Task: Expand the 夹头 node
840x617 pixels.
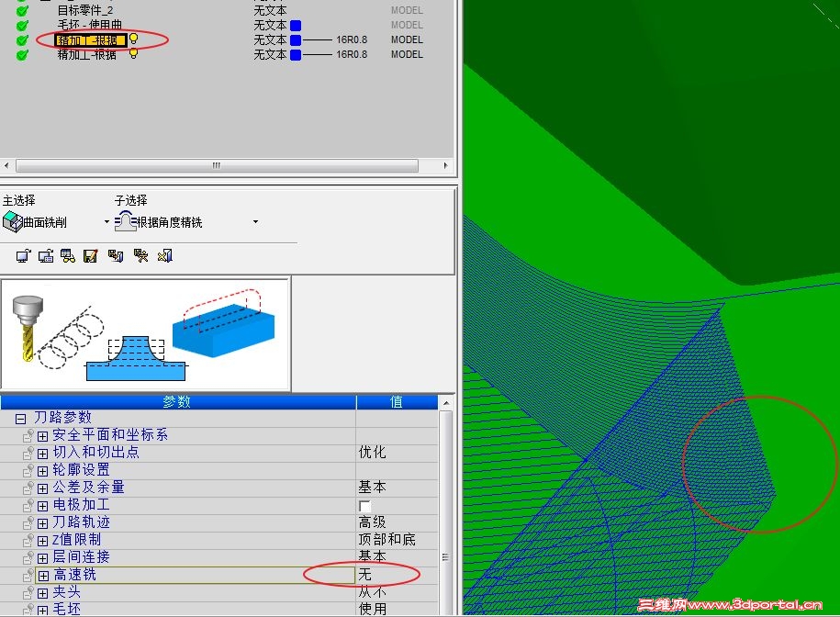Action: pos(43,593)
